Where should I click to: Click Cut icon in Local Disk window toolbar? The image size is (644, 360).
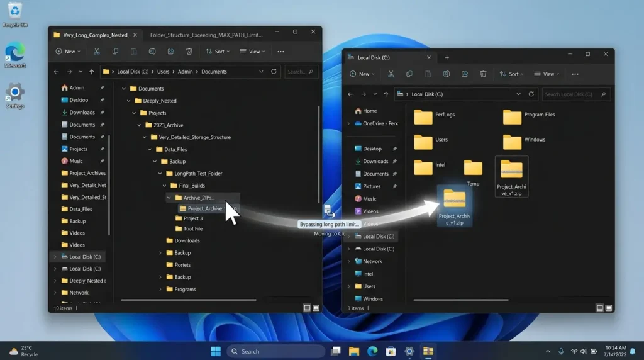(391, 74)
